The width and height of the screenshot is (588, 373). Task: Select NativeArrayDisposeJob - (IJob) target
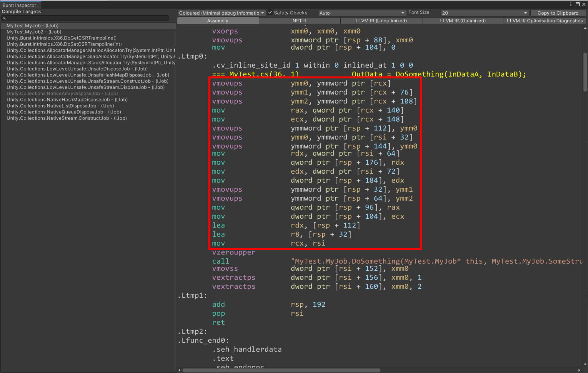coord(88,94)
